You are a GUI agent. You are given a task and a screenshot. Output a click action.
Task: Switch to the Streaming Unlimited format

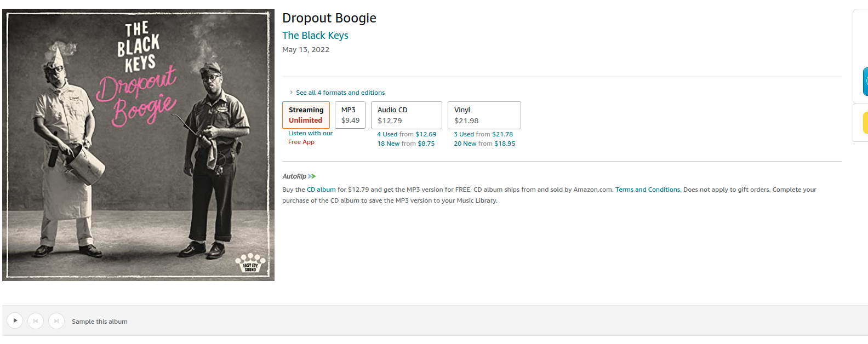pyautogui.click(x=306, y=115)
